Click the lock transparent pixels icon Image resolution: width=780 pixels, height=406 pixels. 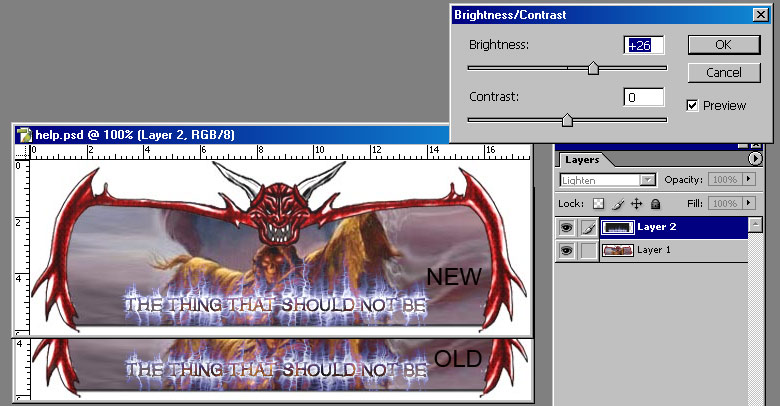[600, 204]
